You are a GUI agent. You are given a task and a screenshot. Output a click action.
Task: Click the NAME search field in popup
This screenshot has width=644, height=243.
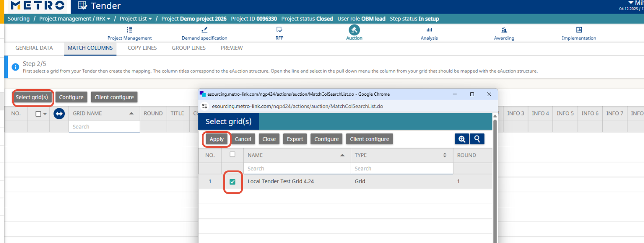click(x=297, y=169)
